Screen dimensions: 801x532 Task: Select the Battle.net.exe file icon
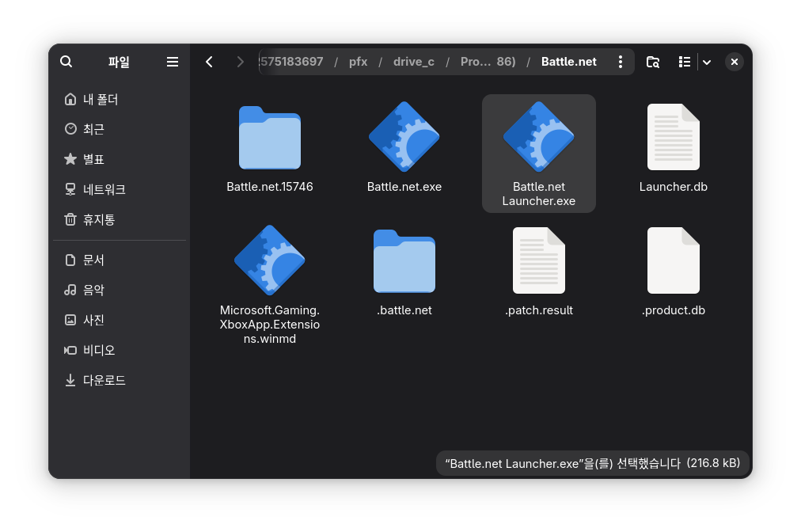(x=404, y=137)
